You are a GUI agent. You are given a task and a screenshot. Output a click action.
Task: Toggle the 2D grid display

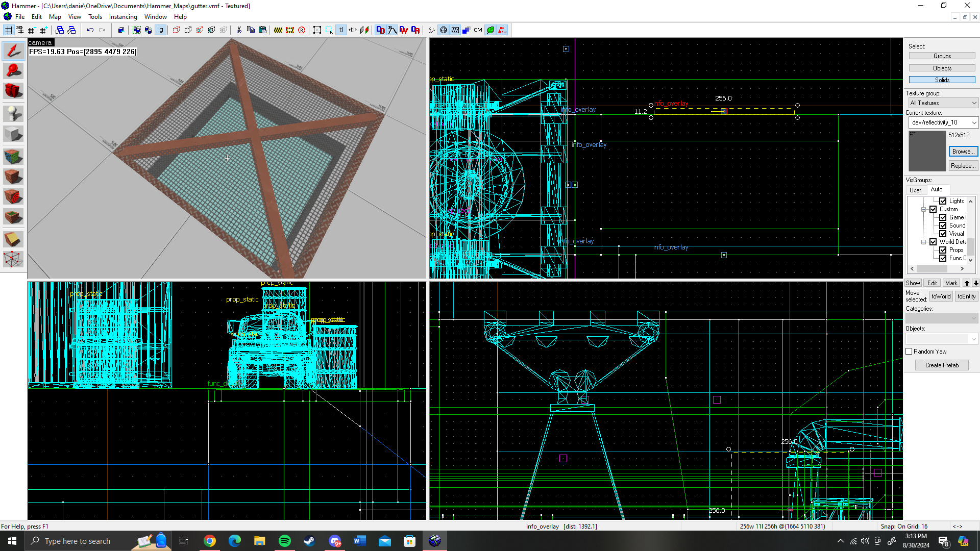tap(9, 30)
